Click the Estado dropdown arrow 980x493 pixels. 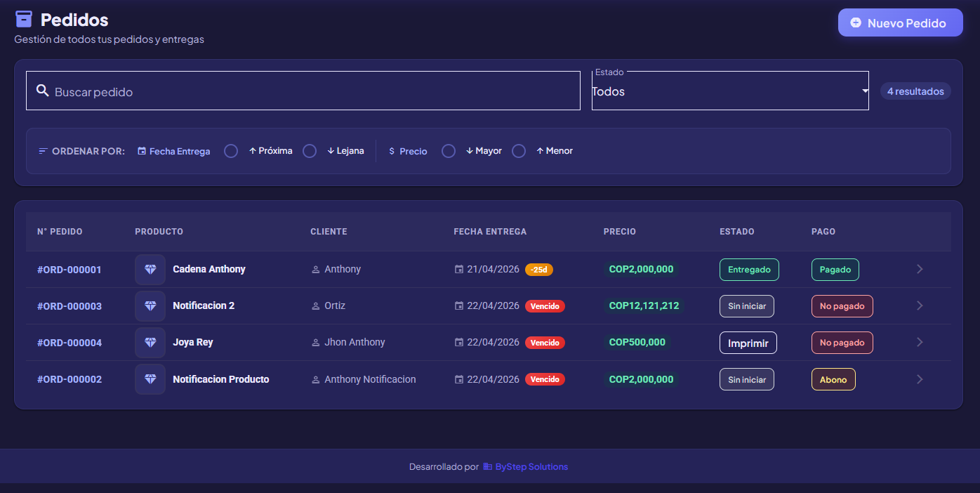[x=866, y=91]
